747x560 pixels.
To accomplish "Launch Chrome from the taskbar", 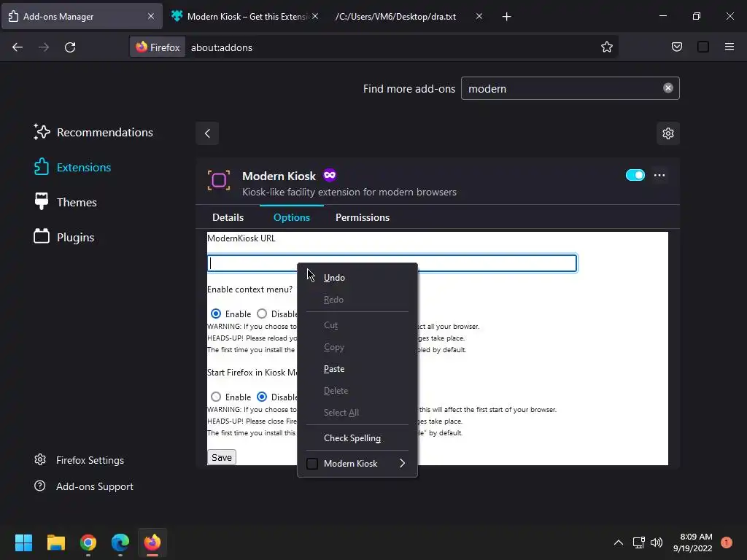I will (88, 542).
